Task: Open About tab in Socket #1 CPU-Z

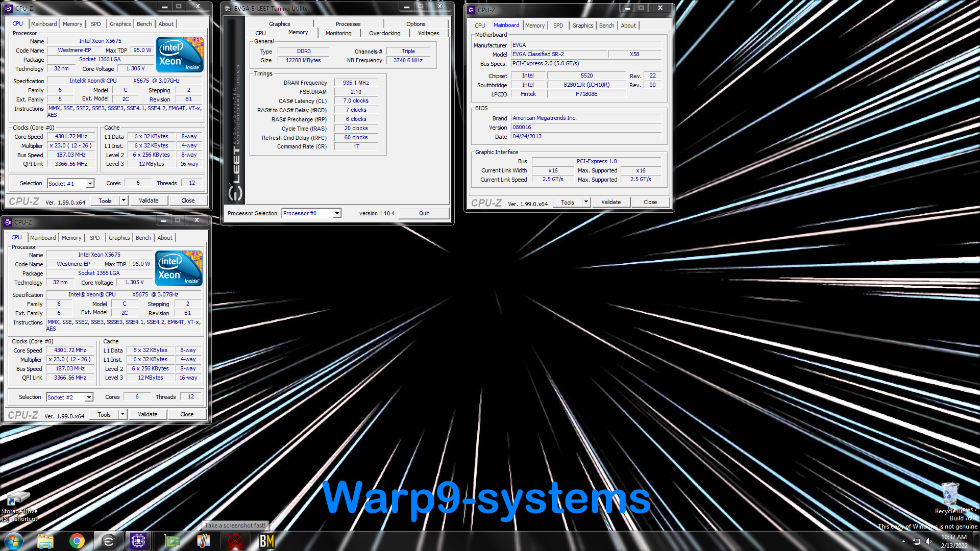Action: (166, 24)
